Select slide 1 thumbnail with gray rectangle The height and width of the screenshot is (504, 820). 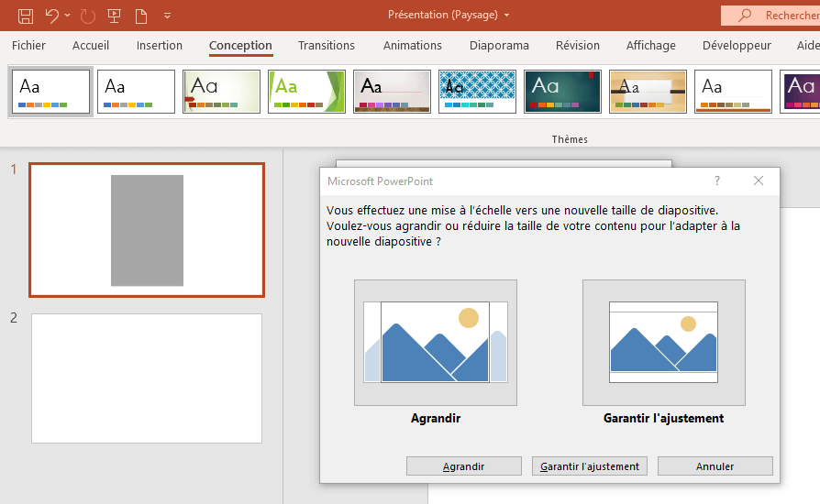tap(147, 230)
